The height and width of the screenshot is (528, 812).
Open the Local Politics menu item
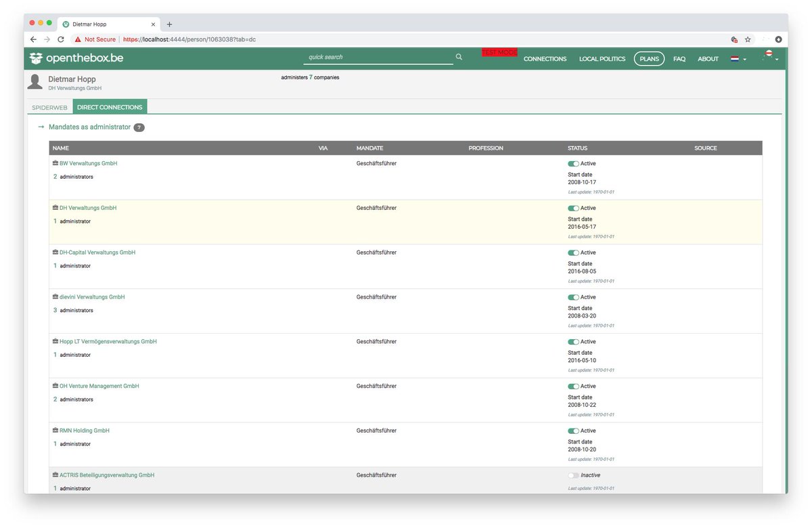tap(602, 59)
